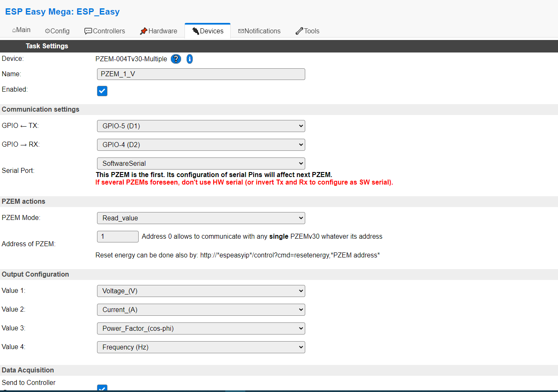The height and width of the screenshot is (392, 558).
Task: Open Value 4 Frequency dropdown
Action: (x=201, y=347)
